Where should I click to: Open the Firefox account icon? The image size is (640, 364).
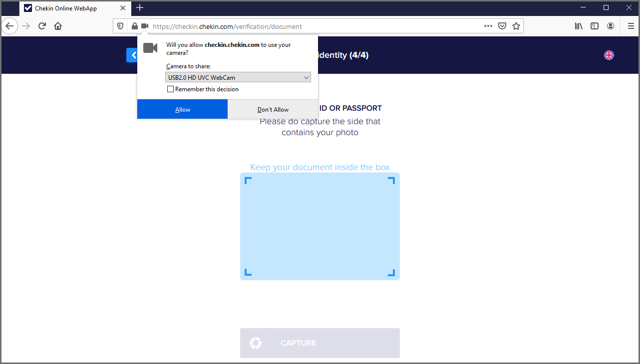611,26
